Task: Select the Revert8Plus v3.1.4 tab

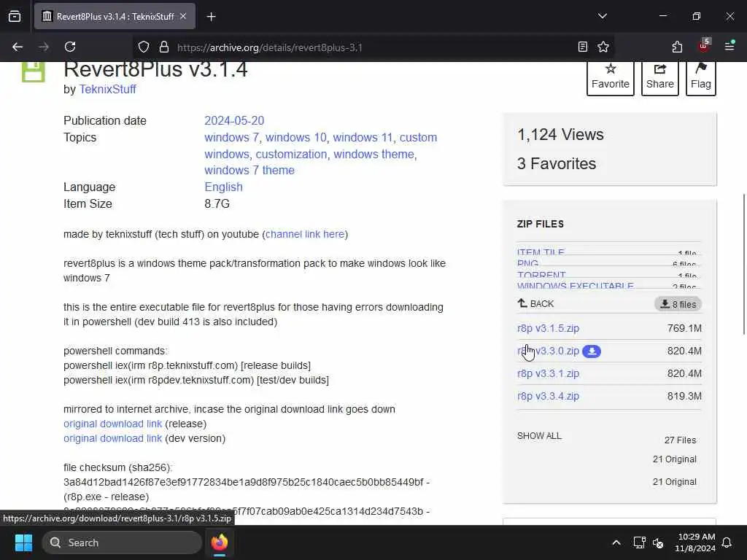Action: [x=115, y=16]
